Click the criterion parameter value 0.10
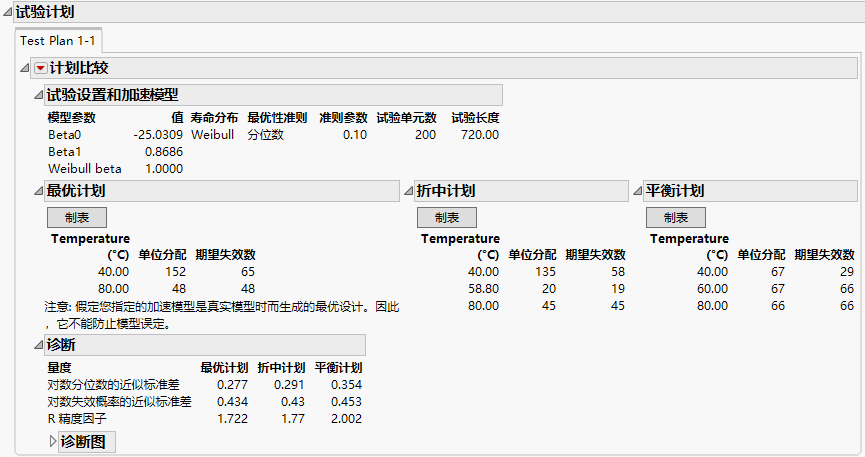The image size is (865, 457). point(355,135)
